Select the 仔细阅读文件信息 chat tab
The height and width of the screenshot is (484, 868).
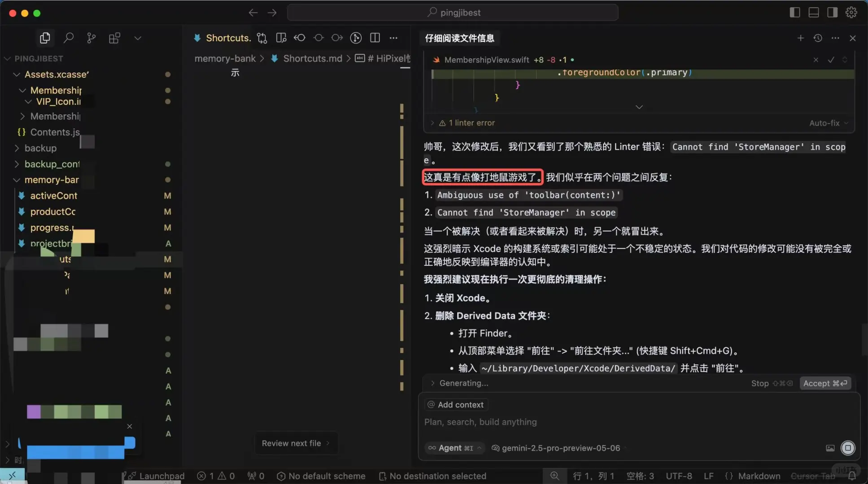click(x=458, y=38)
